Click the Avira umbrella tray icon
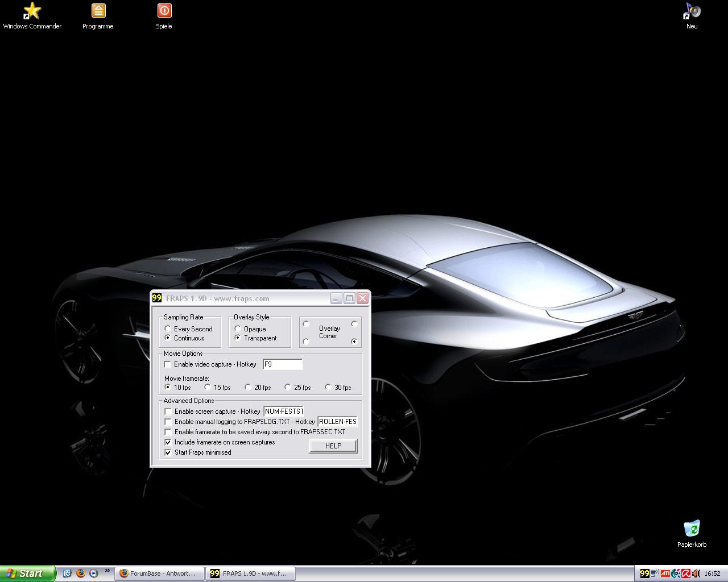The image size is (728, 582). pos(686,573)
